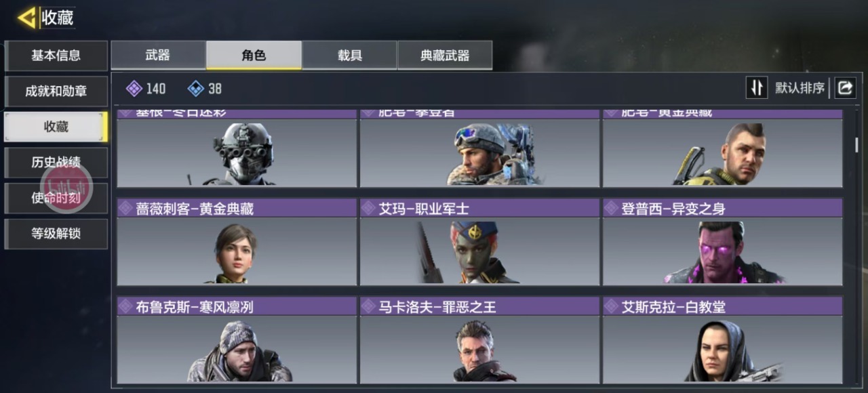Open the 等级解锁 section
This screenshot has height=393, width=868.
[x=56, y=234]
